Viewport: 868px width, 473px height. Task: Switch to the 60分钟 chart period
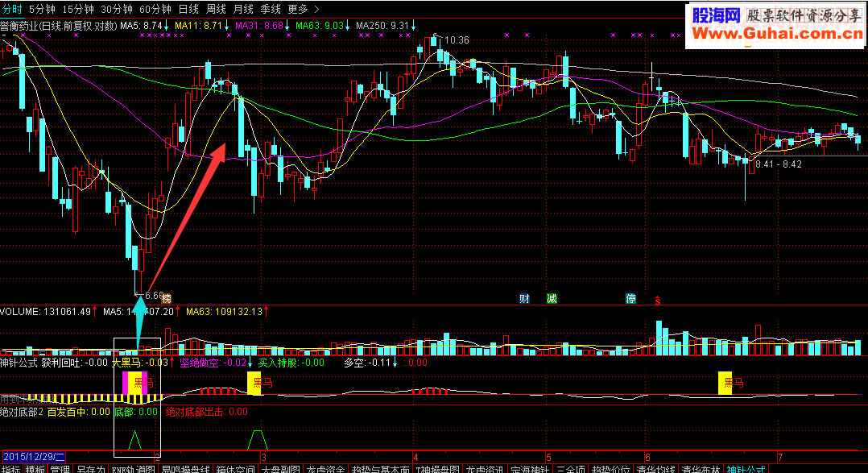click(x=155, y=10)
